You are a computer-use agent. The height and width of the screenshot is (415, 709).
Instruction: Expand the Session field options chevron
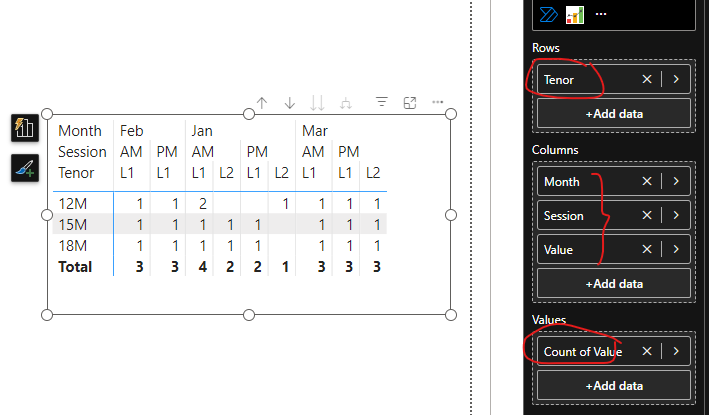(676, 215)
